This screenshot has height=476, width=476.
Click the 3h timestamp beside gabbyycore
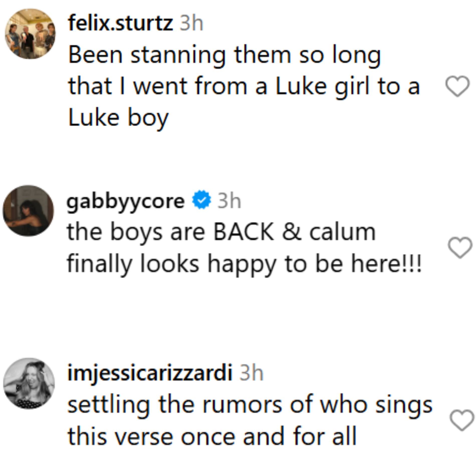229,201
